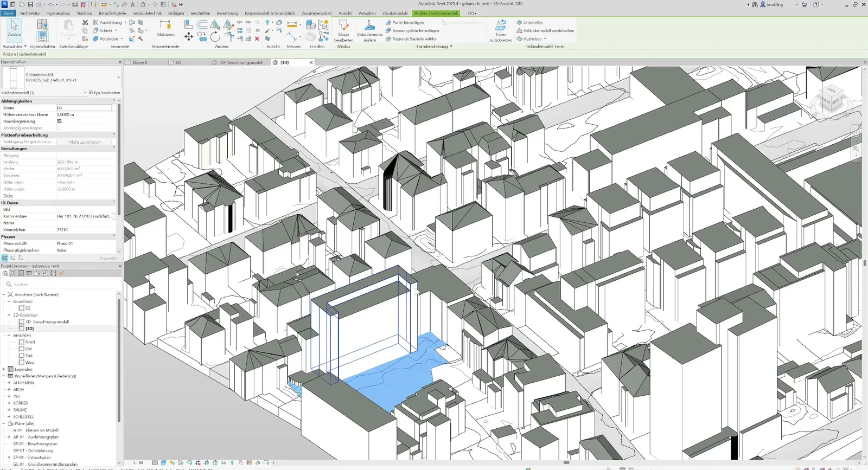The image size is (868, 470).
Task: Click sort ascending A-Z toggle in properties
Action: (x=12, y=258)
